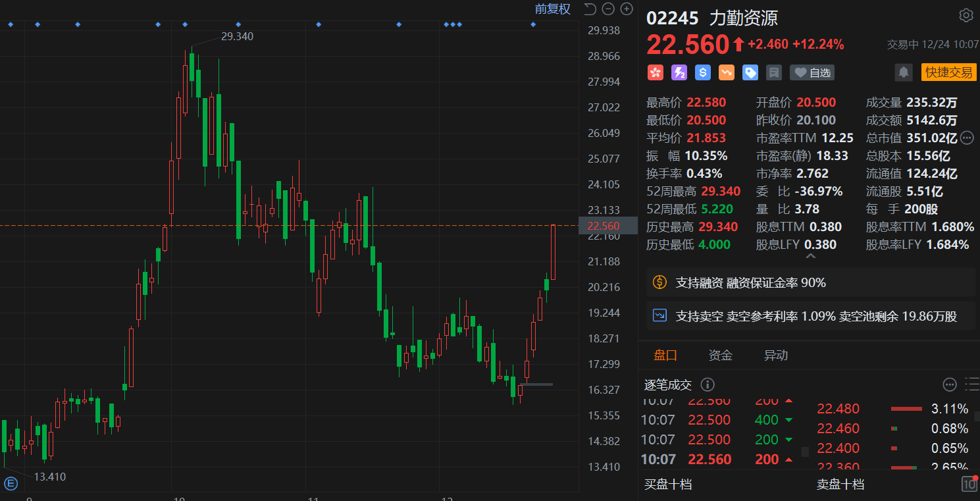
Task: Click the 流通值 124.24亿 value
Action: coord(931,174)
